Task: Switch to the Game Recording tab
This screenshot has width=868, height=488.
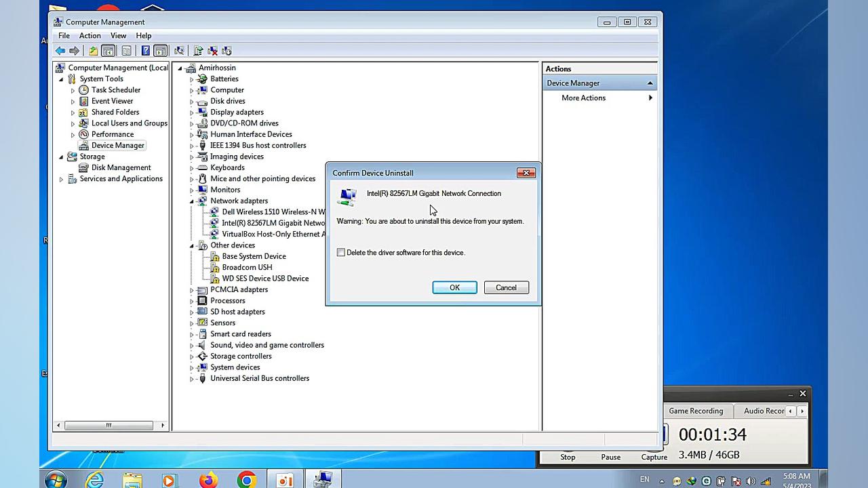Action: [696, 411]
